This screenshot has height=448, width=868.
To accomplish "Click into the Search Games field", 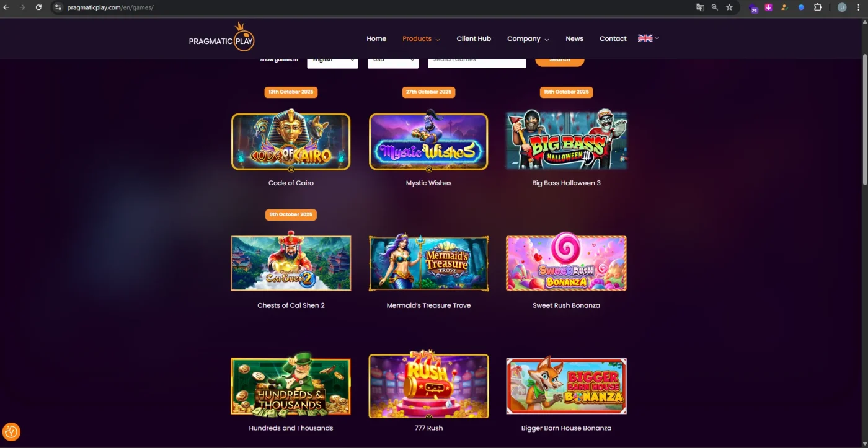I will 477,61.
